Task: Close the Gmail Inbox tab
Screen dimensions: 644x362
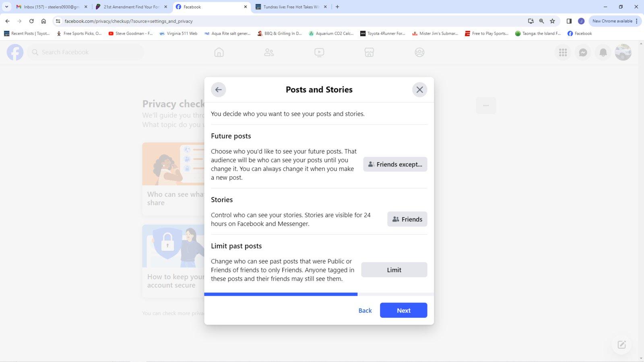Action: [x=86, y=7]
